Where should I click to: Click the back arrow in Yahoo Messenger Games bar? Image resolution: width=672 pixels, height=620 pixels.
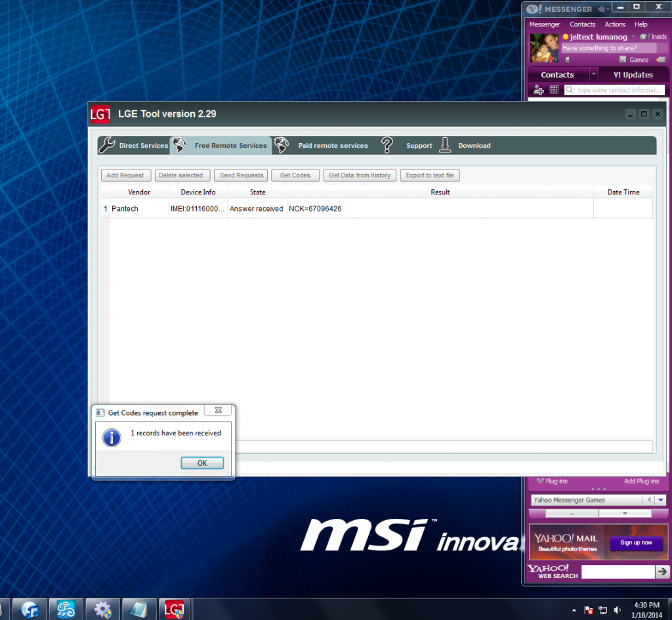(x=649, y=500)
